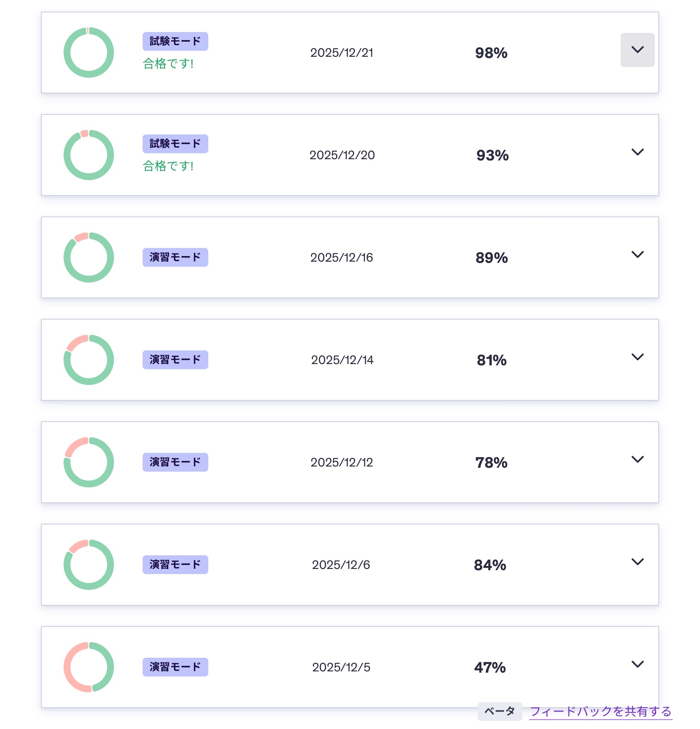The image size is (700, 729).
Task: Click the 試験モード tag on 2025/12/21
Action: tap(175, 41)
